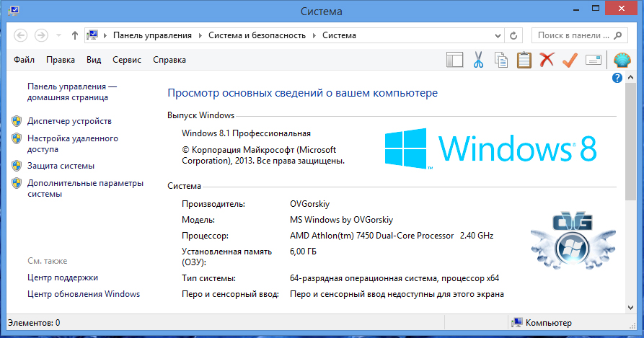Expand chevron after 'Панель управления' breadcrumb
Viewport: 644px width, 338px height.
tap(200, 36)
